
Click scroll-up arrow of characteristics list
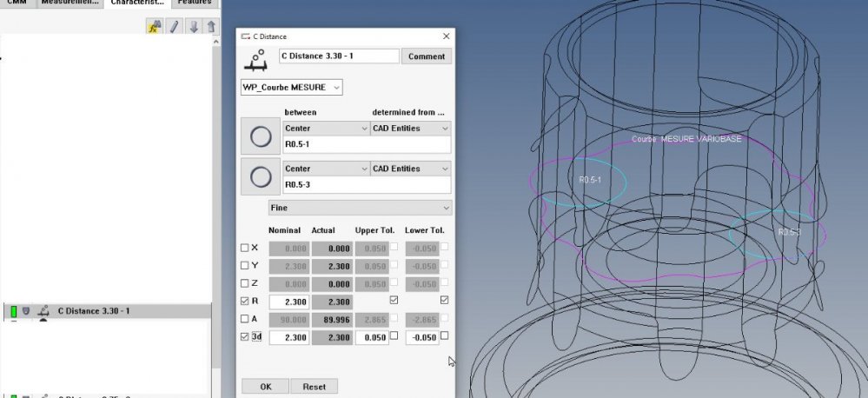click(x=215, y=42)
